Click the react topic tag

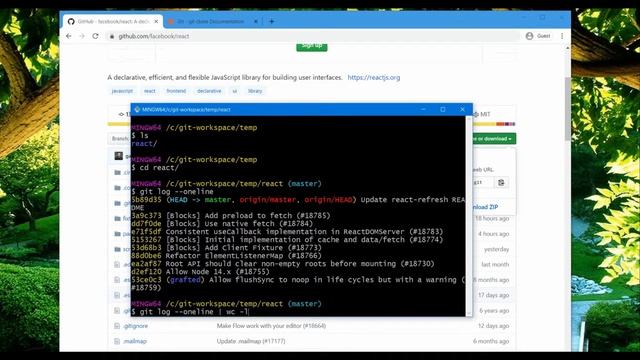click(150, 91)
